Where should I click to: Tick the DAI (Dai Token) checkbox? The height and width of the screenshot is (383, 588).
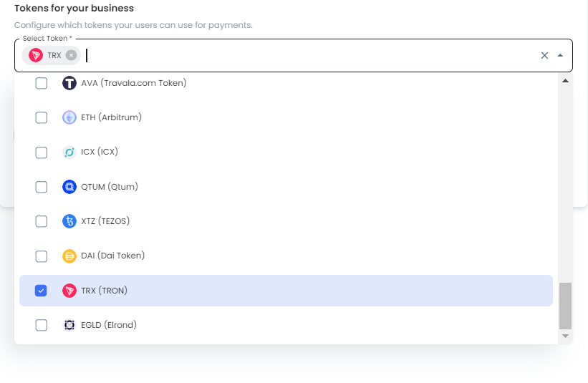click(x=42, y=256)
